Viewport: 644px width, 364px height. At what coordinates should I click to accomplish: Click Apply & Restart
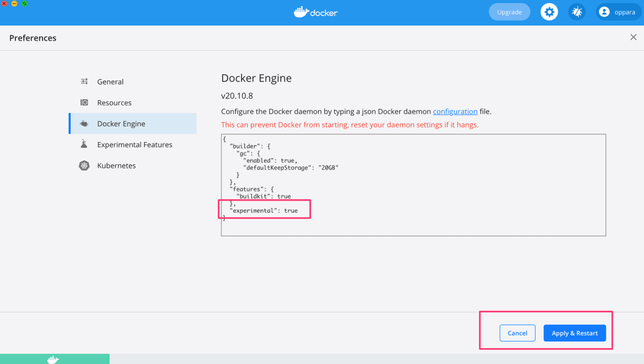575,333
